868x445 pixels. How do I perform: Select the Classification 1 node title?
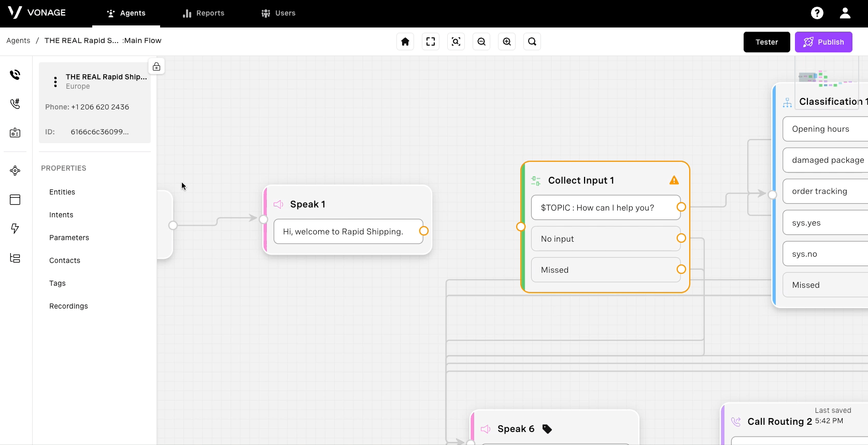833,102
